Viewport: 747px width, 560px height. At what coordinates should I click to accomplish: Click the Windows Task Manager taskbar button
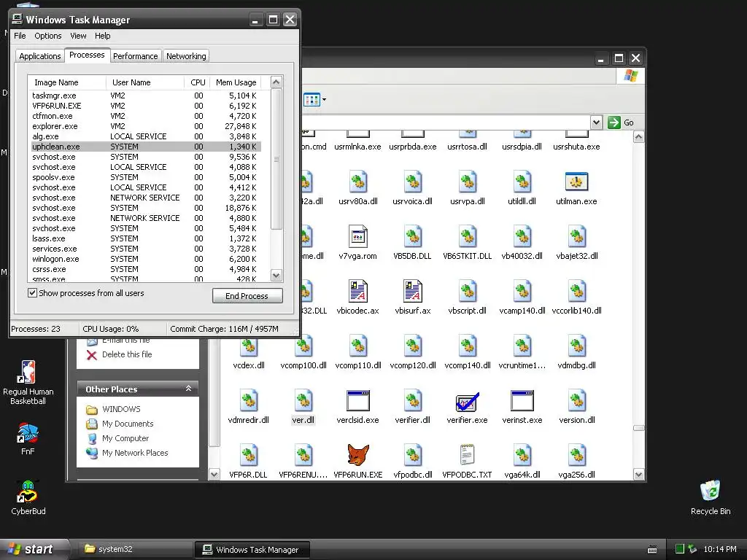coord(252,549)
